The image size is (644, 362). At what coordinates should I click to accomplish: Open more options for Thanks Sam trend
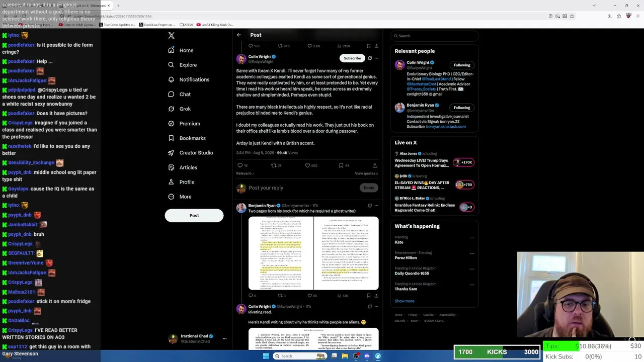coord(472,285)
